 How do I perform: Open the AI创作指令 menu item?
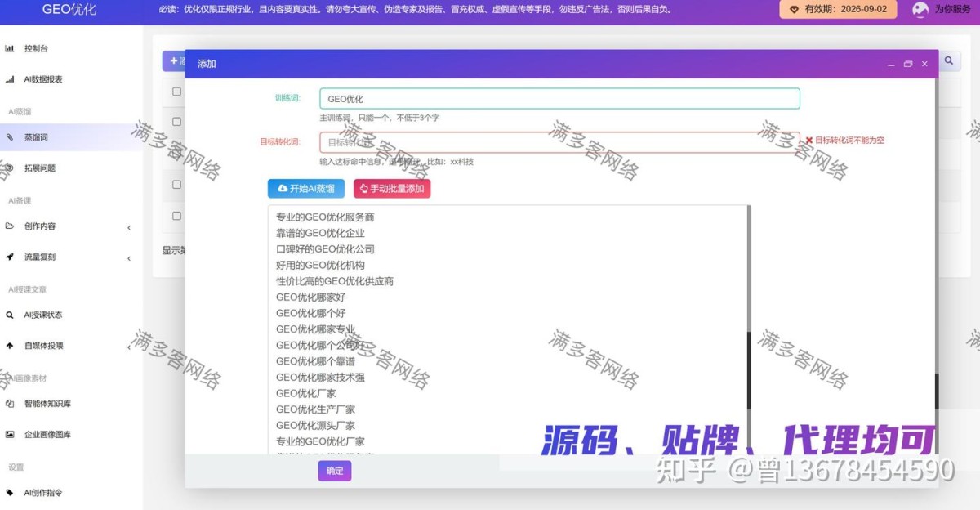(x=43, y=493)
